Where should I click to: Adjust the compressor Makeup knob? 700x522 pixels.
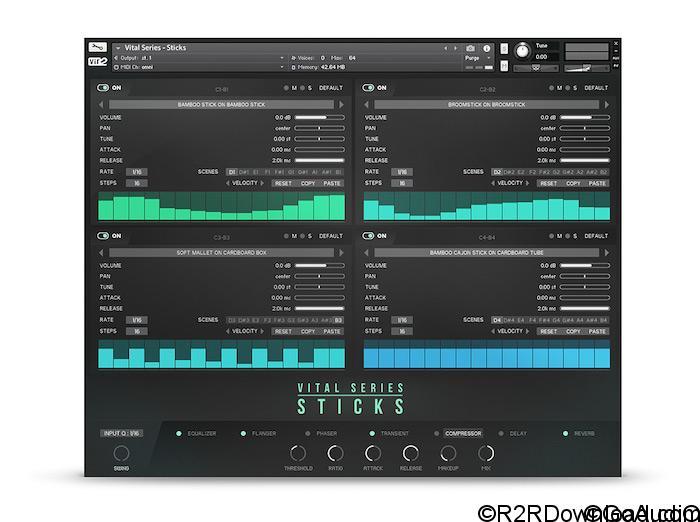click(448, 453)
